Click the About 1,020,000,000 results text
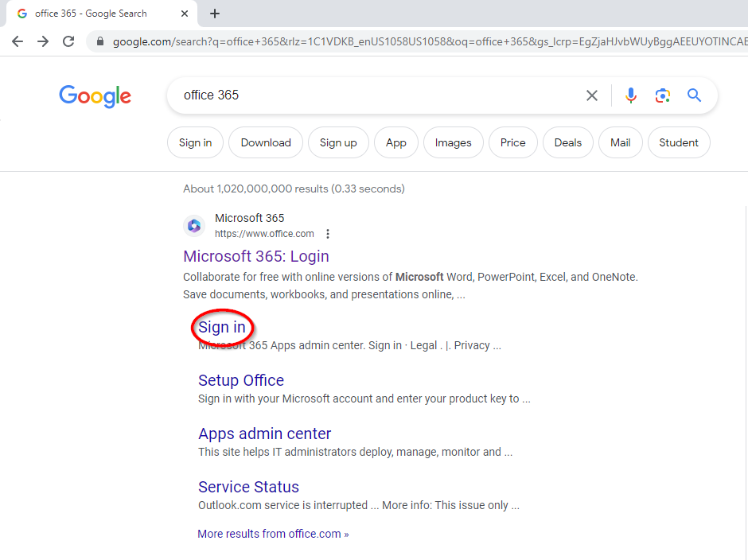The image size is (748, 560). [x=294, y=189]
